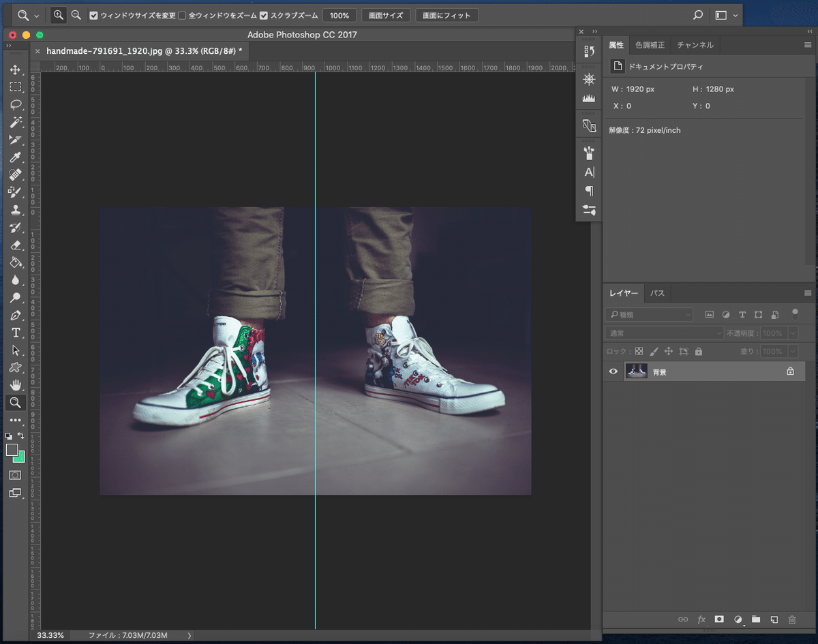Viewport: 818px width, 644px height.
Task: Toggle ウィンドウサイズを変更 checkbox
Action: [94, 15]
